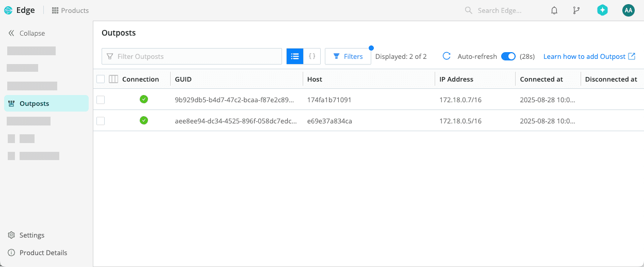Open Product Details in the sidebar

click(43, 253)
